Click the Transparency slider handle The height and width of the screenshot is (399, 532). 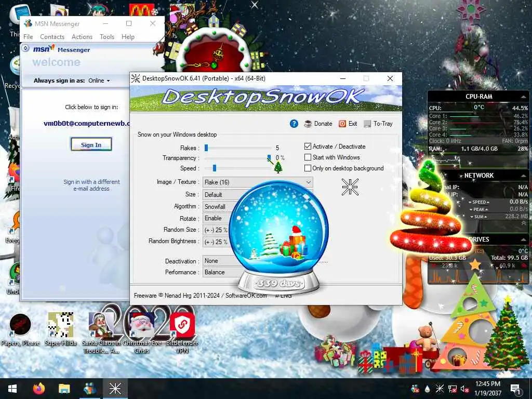coord(269,158)
